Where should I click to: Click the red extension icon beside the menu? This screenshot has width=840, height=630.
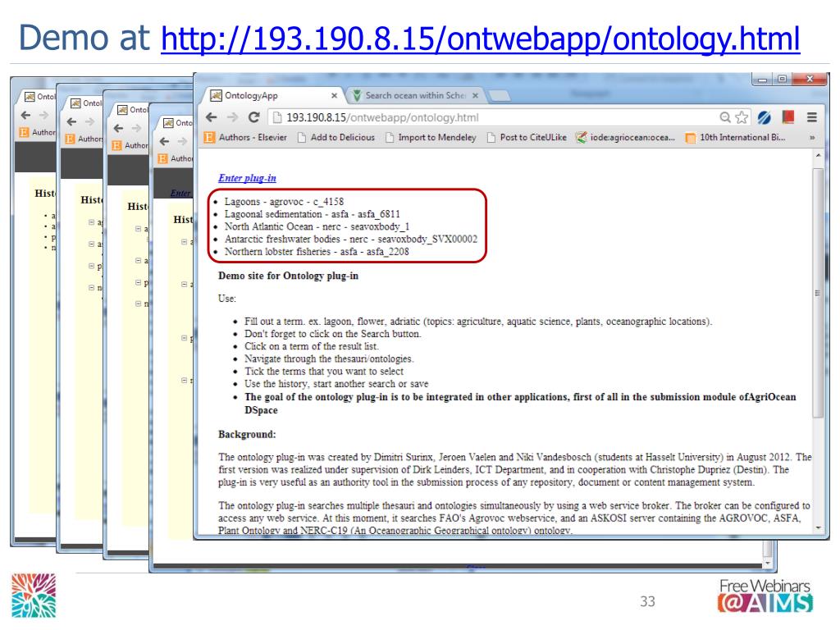[788, 116]
